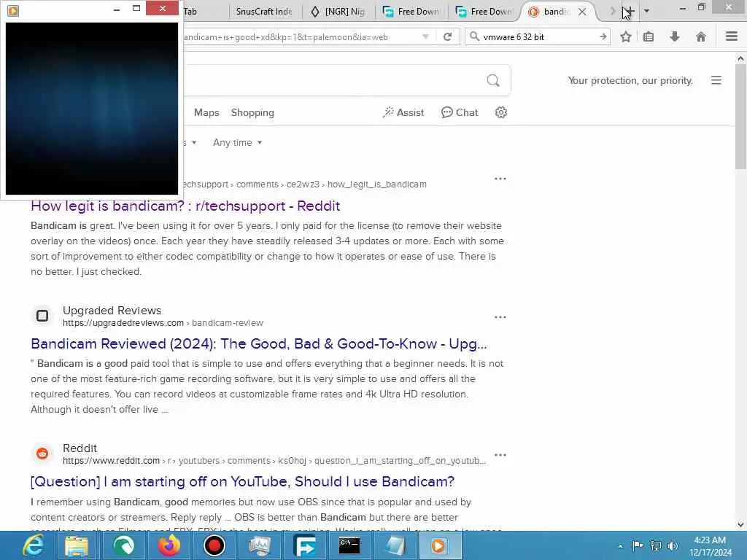Open the bookmarks list icon in toolbar
This screenshot has width=747, height=560.
[649, 36]
